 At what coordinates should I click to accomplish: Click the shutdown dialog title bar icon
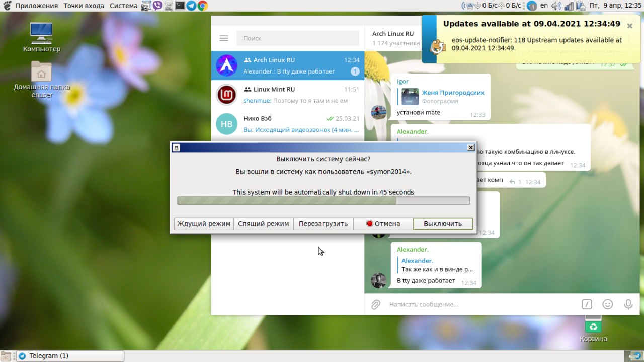[x=176, y=148]
